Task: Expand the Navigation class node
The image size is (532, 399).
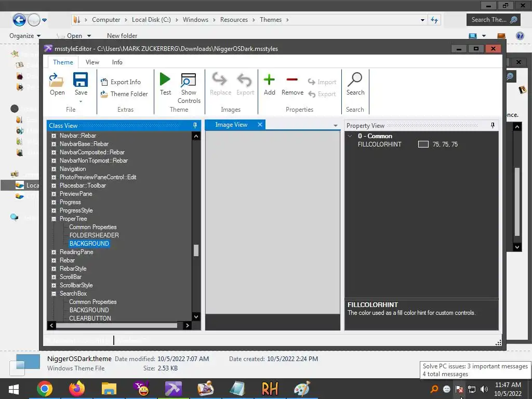Action: [54, 169]
